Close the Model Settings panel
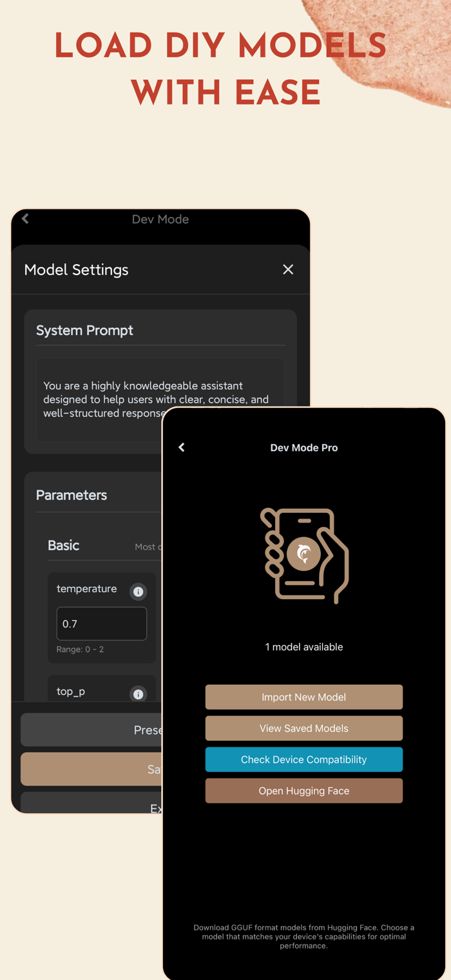The height and width of the screenshot is (980, 451). (288, 269)
